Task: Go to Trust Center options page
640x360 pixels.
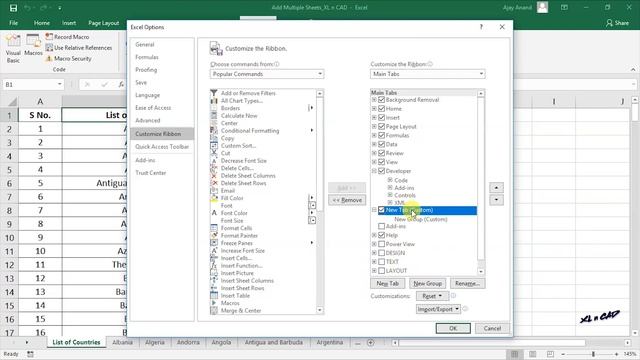Action: (x=151, y=173)
